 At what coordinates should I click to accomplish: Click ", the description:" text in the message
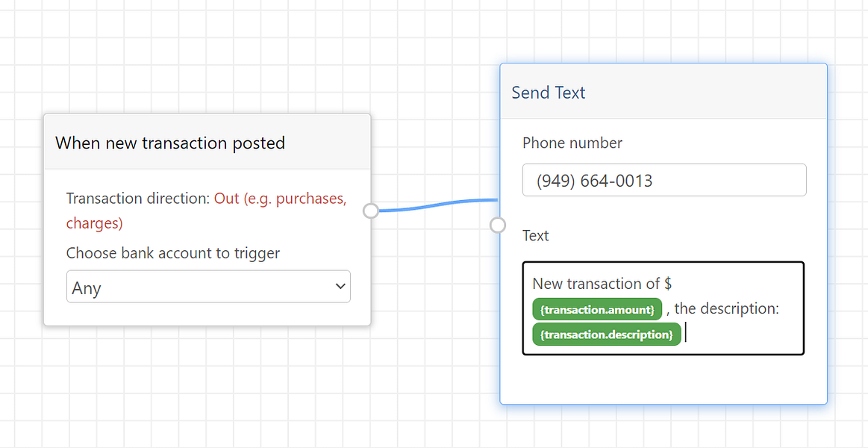(726, 308)
